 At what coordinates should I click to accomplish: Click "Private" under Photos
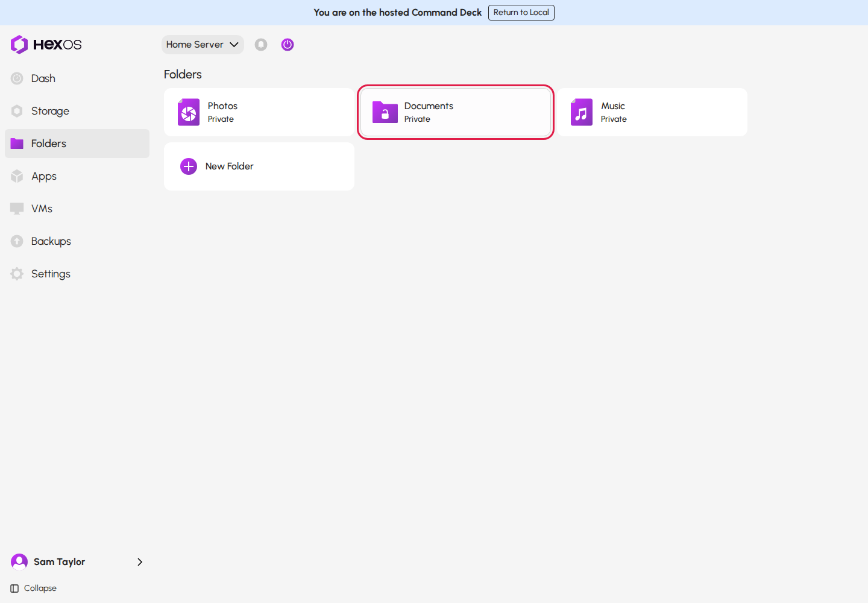pyautogui.click(x=221, y=119)
